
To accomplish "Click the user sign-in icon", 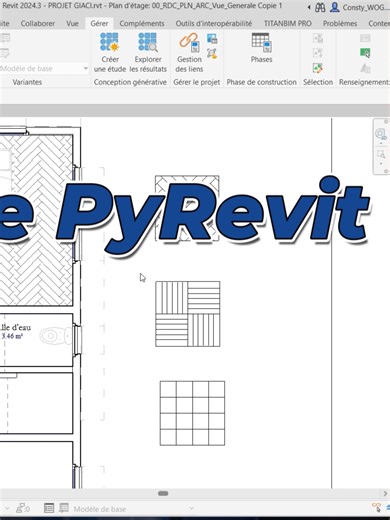I will click(335, 7).
